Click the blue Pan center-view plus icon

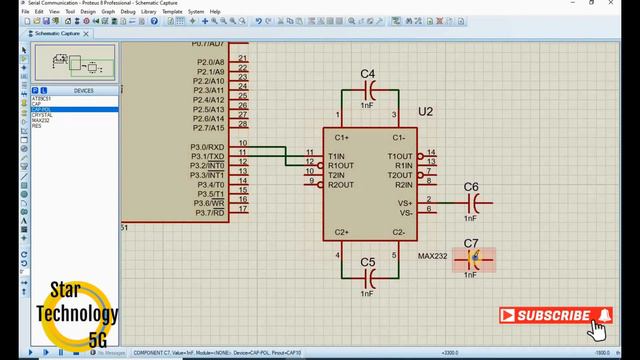tap(205, 21)
